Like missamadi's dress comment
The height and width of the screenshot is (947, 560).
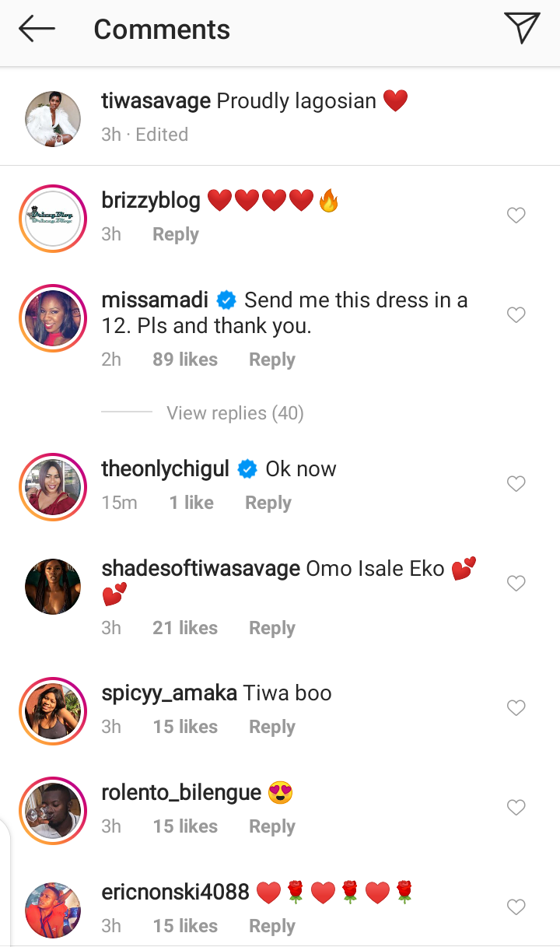click(516, 315)
